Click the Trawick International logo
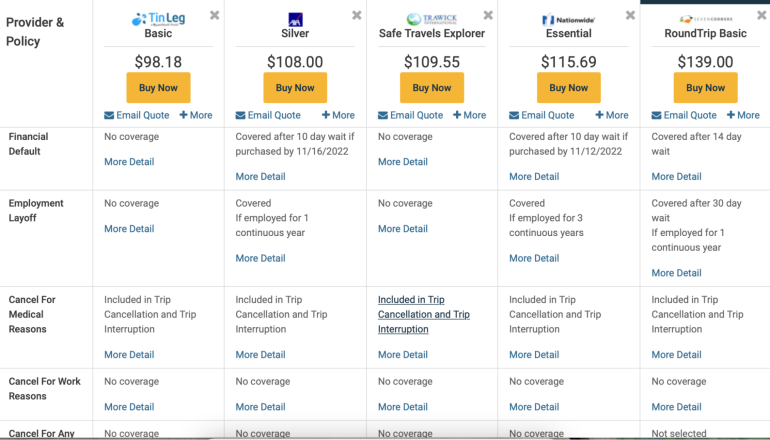Image resolution: width=770 pixels, height=440 pixels. 432,19
